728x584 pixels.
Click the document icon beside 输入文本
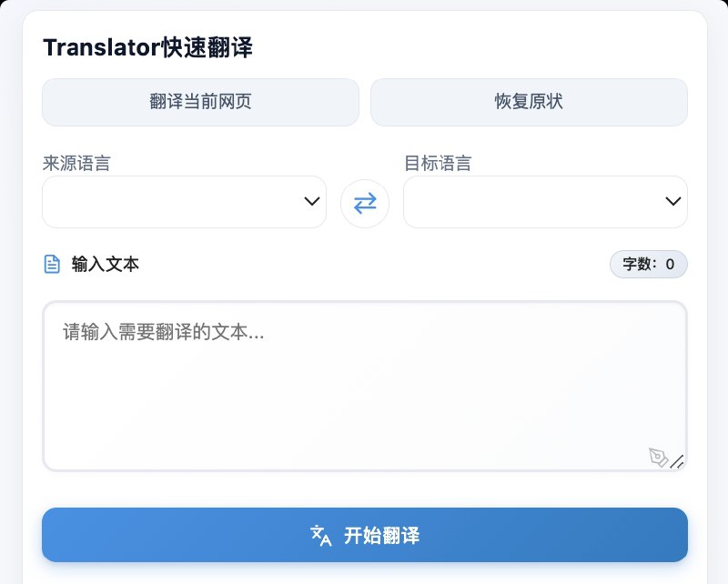click(52, 264)
